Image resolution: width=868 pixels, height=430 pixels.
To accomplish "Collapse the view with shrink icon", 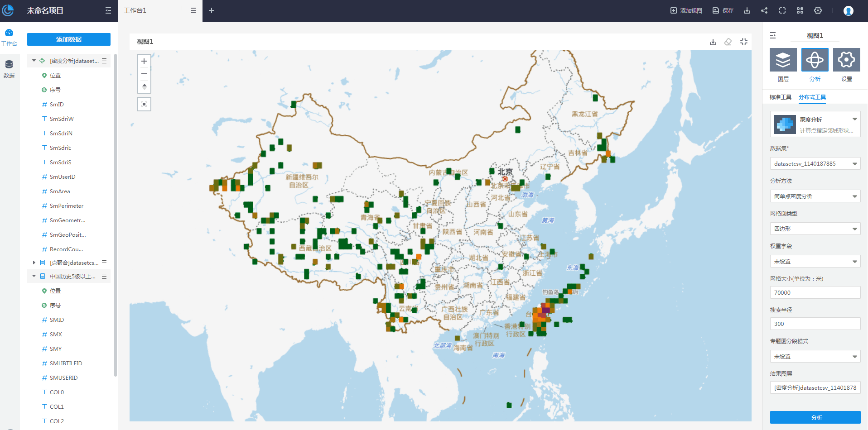I will [744, 42].
